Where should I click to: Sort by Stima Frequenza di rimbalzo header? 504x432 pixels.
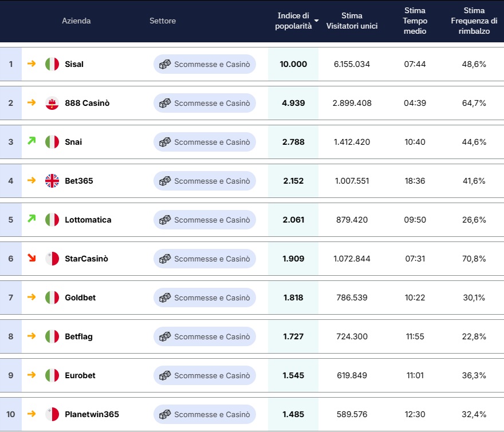474,21
